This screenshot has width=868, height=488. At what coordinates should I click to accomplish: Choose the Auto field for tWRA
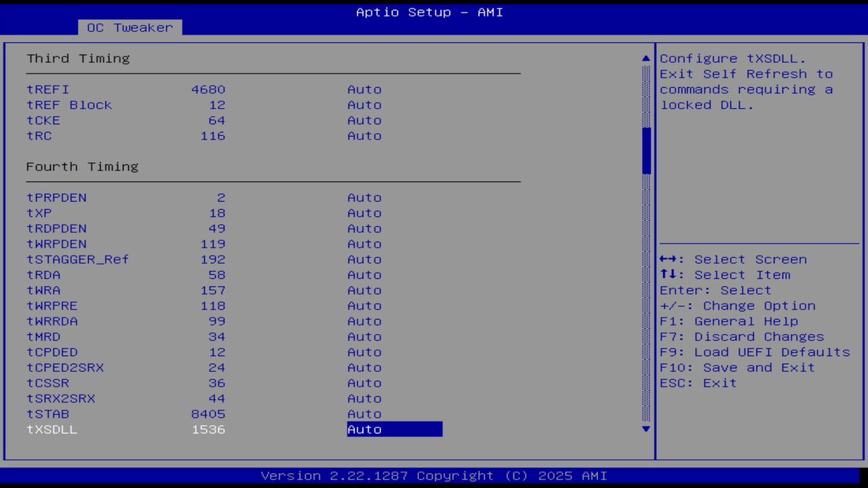pos(364,291)
